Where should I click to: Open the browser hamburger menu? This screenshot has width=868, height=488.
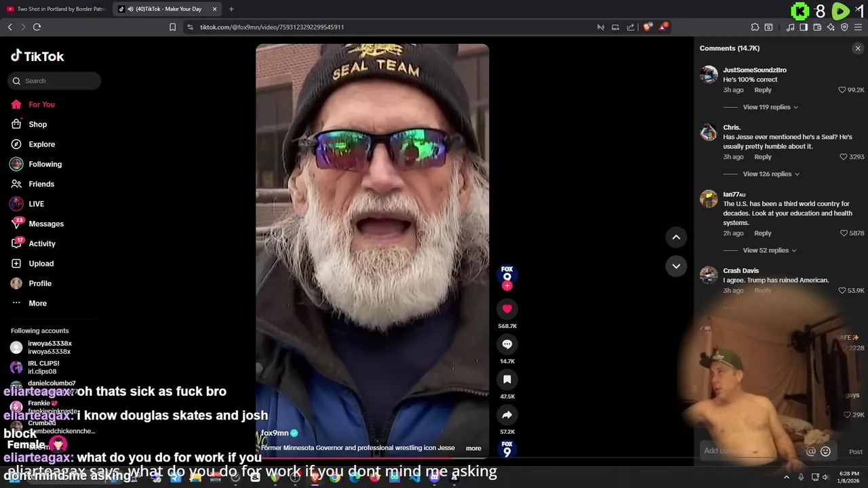(x=858, y=27)
